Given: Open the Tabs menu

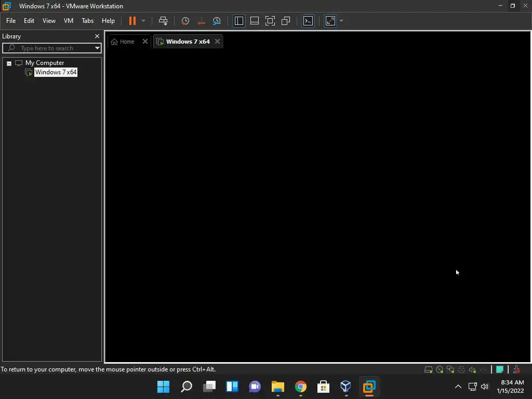Looking at the screenshot, I should pos(87,21).
